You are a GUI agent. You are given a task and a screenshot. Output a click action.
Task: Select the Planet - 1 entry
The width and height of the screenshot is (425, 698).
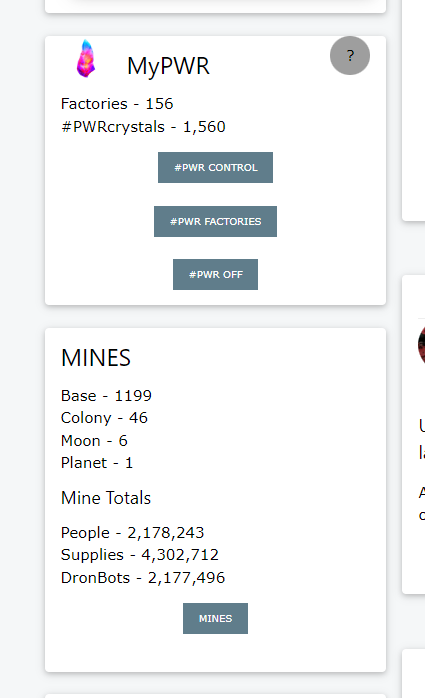tap(97, 463)
